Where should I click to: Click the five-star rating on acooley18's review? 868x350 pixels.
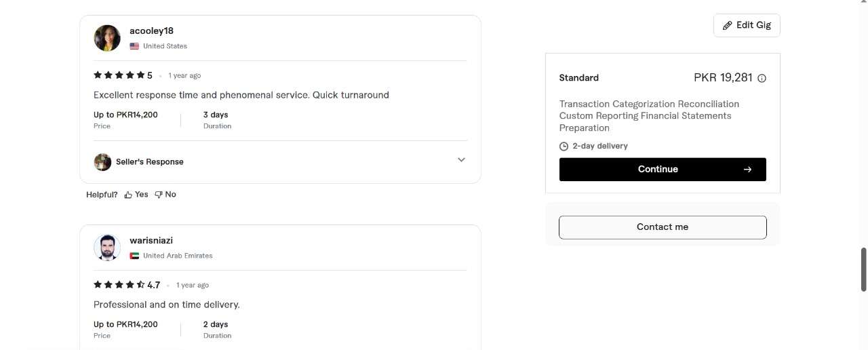pos(119,75)
